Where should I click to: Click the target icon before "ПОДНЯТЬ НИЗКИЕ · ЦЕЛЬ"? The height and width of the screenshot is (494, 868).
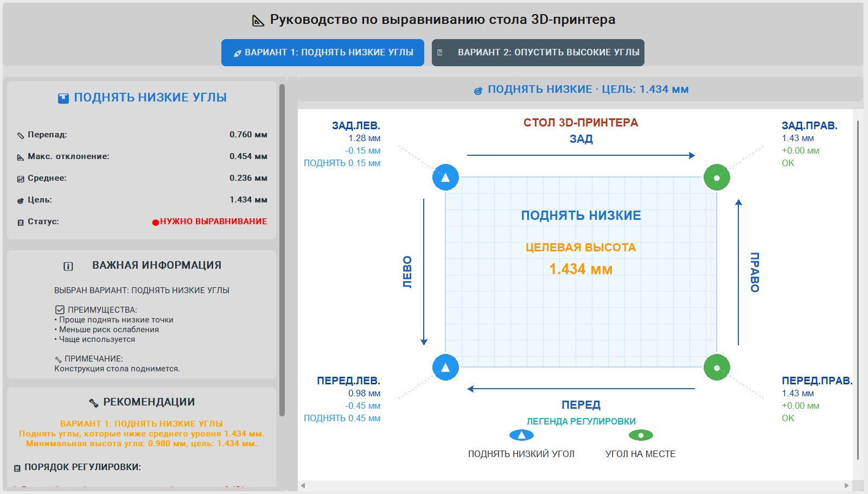tap(478, 89)
